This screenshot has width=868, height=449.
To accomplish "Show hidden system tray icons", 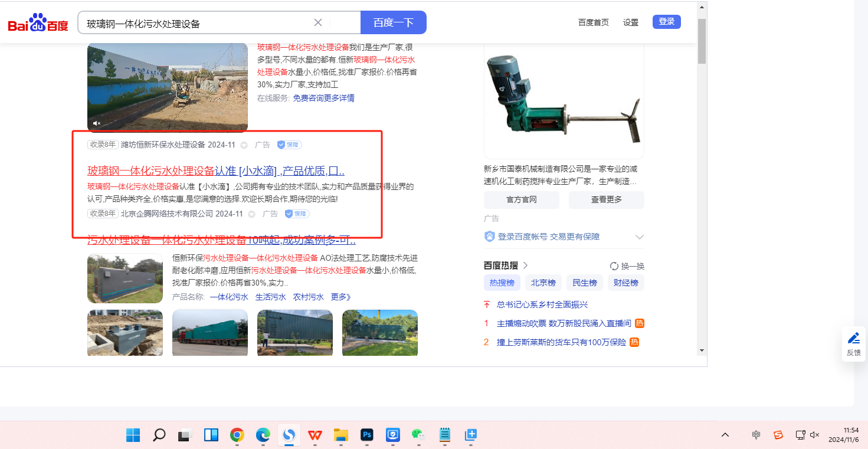I will tap(725, 435).
